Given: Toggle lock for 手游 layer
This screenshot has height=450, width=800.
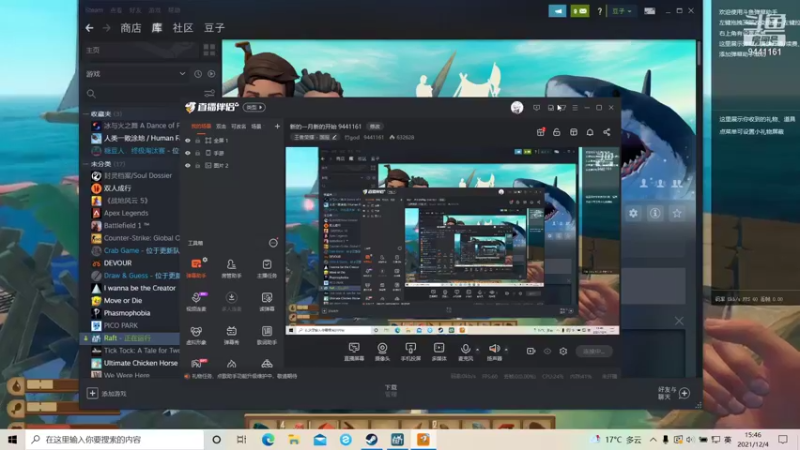Looking at the screenshot, I should [x=197, y=153].
